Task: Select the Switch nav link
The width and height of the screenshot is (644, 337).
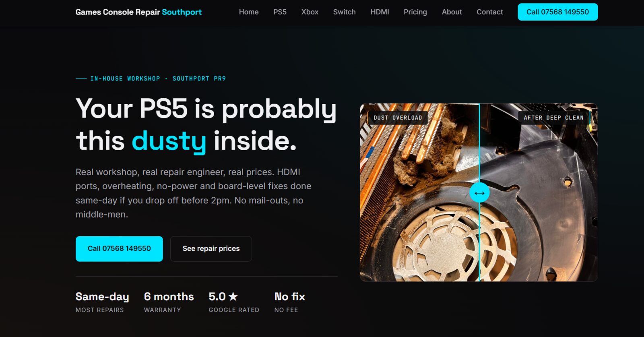Action: point(344,12)
